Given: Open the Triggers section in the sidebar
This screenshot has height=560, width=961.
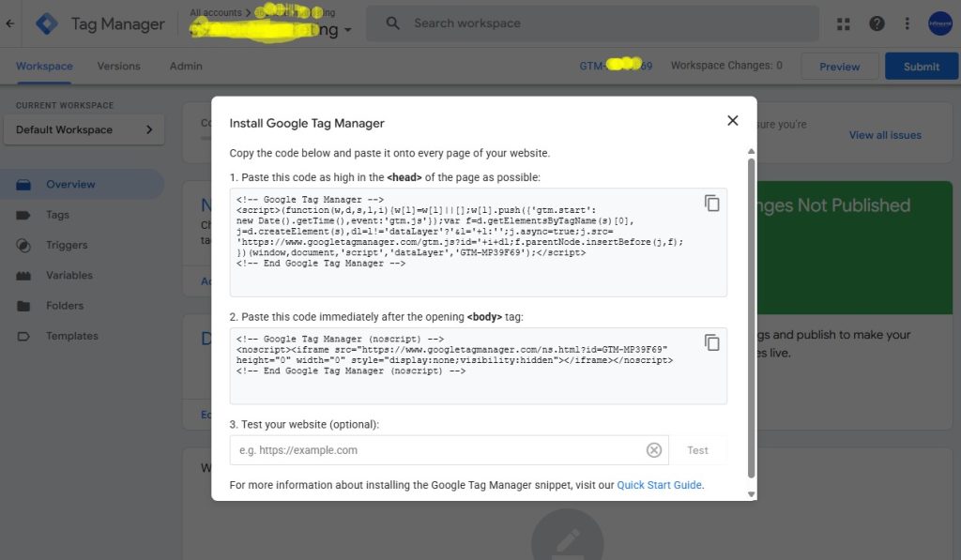Looking at the screenshot, I should 64,245.
